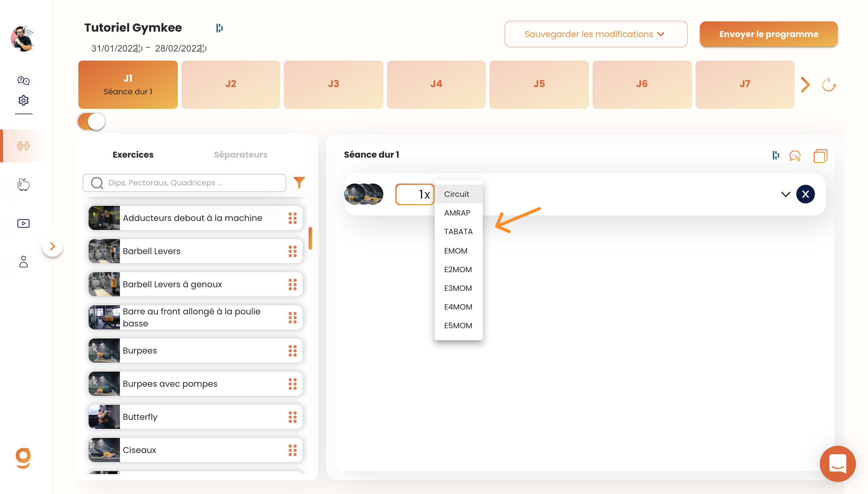Choose E4MOM from the dropdown list
The image size is (868, 494).
tap(458, 307)
